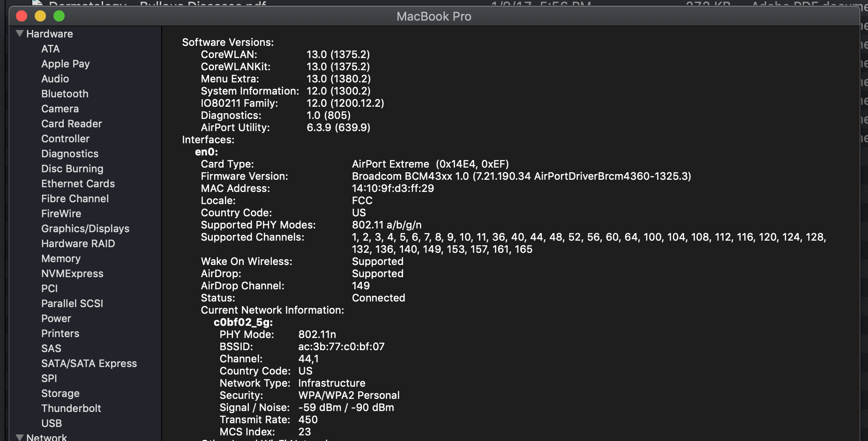Click the Interfaces: heading
This screenshot has width=868, height=441.
(x=208, y=140)
